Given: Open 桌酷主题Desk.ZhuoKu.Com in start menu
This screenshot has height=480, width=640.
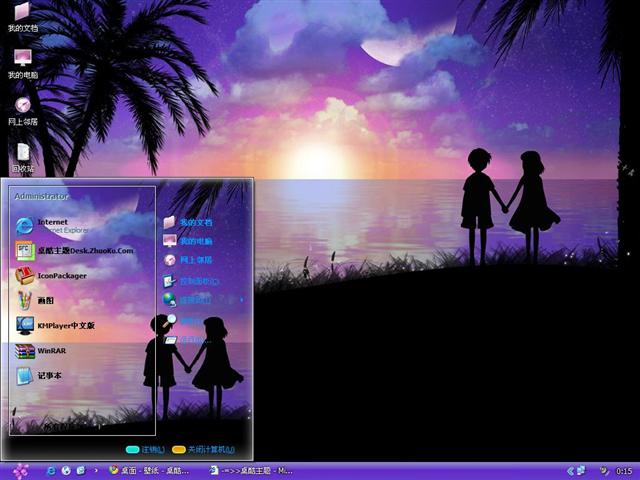Looking at the screenshot, I should pyautogui.click(x=75, y=251).
